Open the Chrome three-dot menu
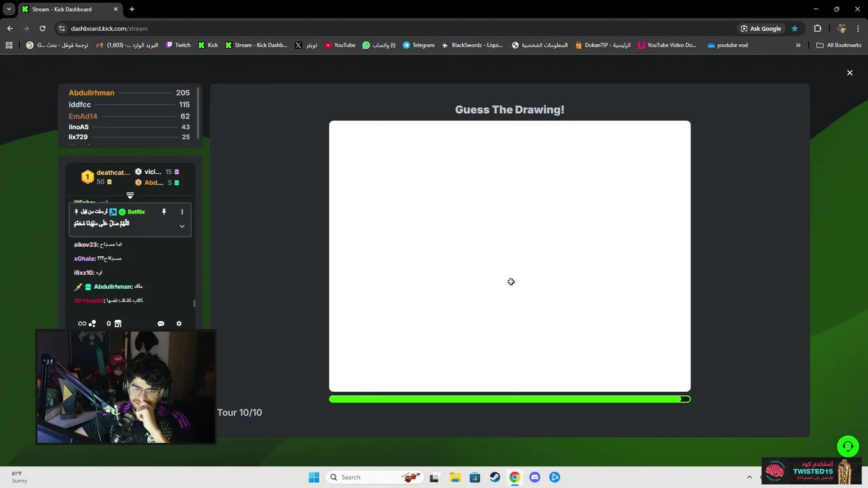The width and height of the screenshot is (868, 488). pos(859,28)
